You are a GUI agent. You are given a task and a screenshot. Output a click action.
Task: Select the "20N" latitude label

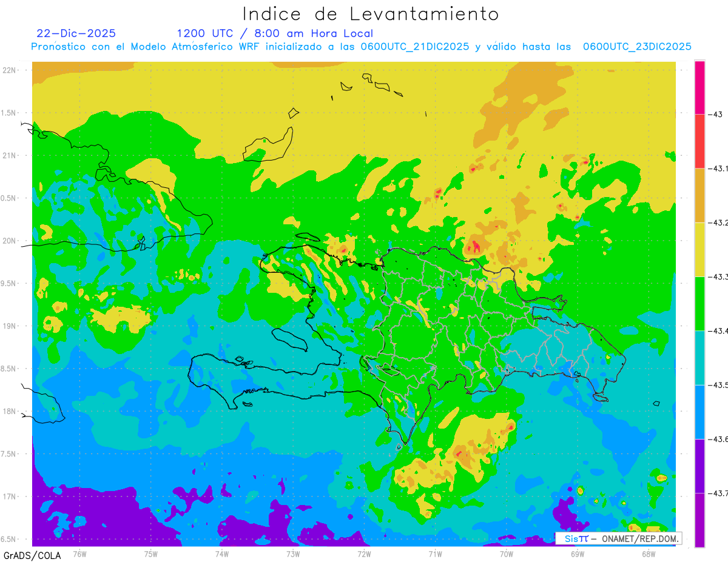[x=10, y=241]
